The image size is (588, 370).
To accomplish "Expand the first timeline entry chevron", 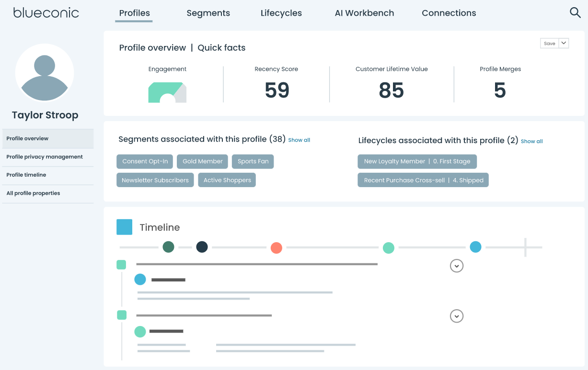I will point(456,266).
